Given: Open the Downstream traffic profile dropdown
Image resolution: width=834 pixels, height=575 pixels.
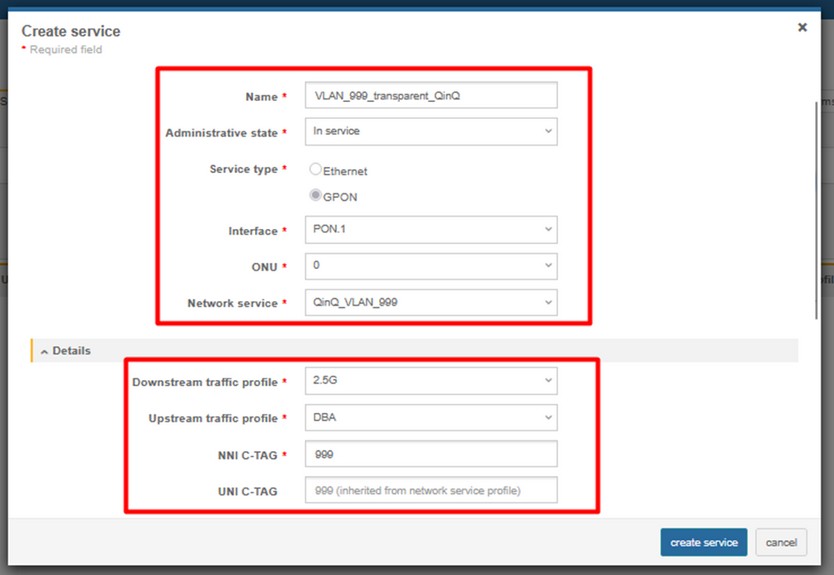Looking at the screenshot, I should tap(430, 381).
